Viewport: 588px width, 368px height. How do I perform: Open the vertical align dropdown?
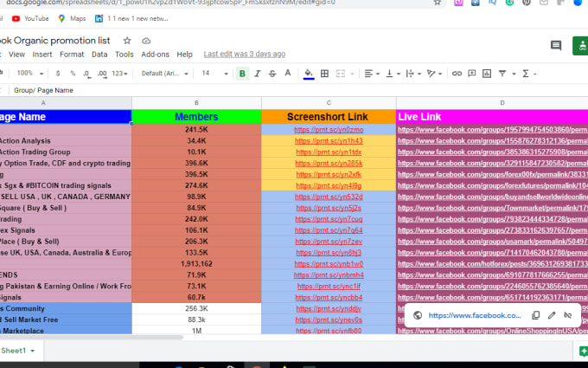pyautogui.click(x=393, y=74)
